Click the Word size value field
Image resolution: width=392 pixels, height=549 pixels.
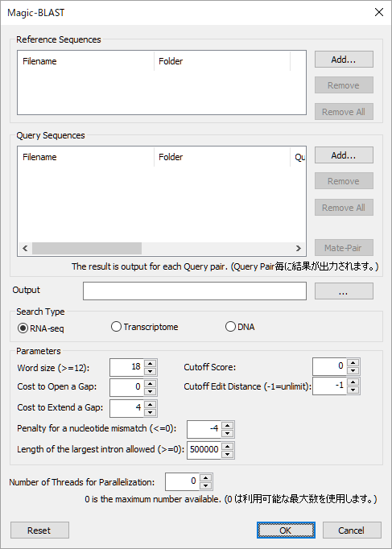126,367
